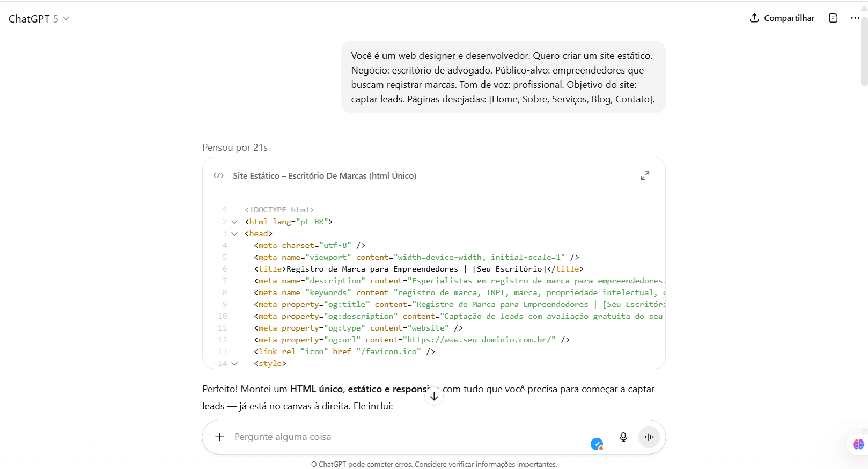The height and width of the screenshot is (469, 868).
Task: Click the scroll-to-bottom down arrow button
Action: (x=434, y=396)
